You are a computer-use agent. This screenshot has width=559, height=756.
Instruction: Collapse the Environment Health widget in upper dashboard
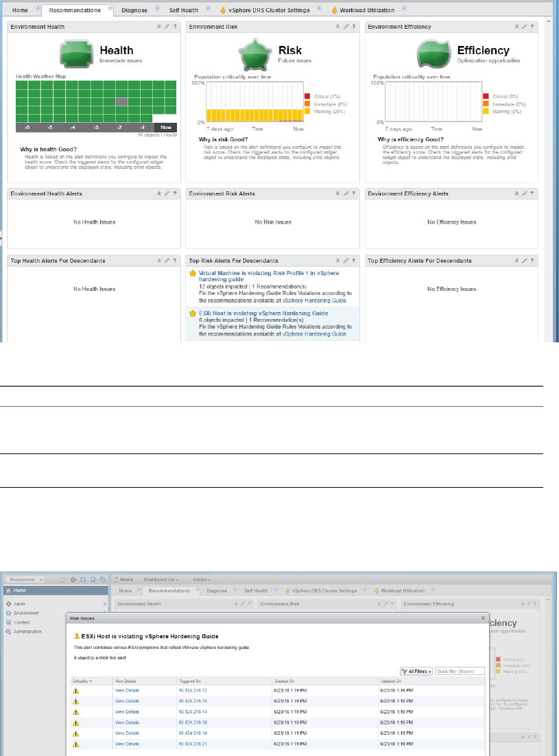tap(159, 27)
